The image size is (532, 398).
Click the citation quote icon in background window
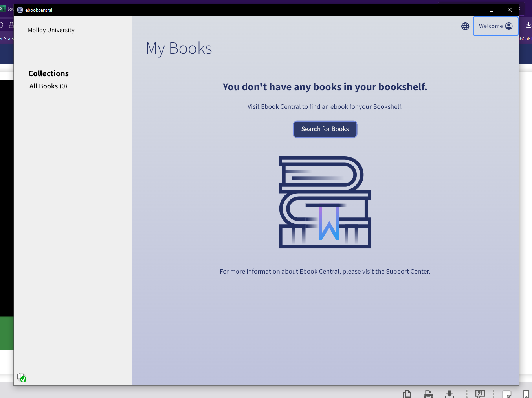click(x=480, y=394)
